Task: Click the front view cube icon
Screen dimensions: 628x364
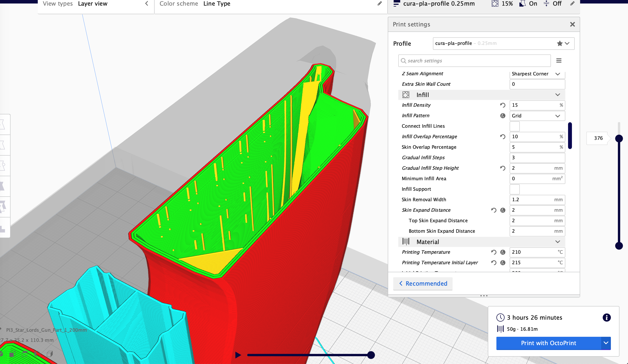Action: coord(12,354)
